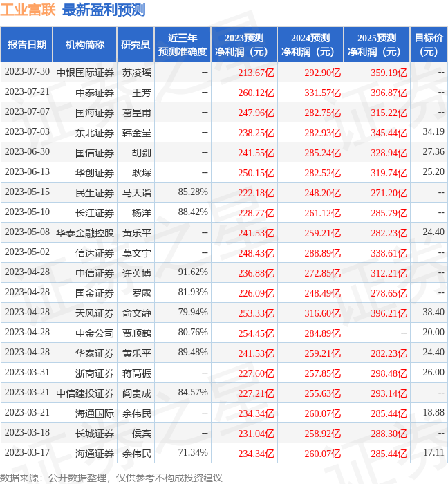Click analyst name 莫文宇

(x=137, y=253)
